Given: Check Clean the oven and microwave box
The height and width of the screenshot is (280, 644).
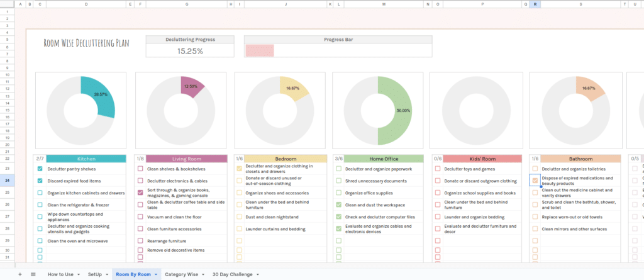Looking at the screenshot, I should tap(40, 241).
